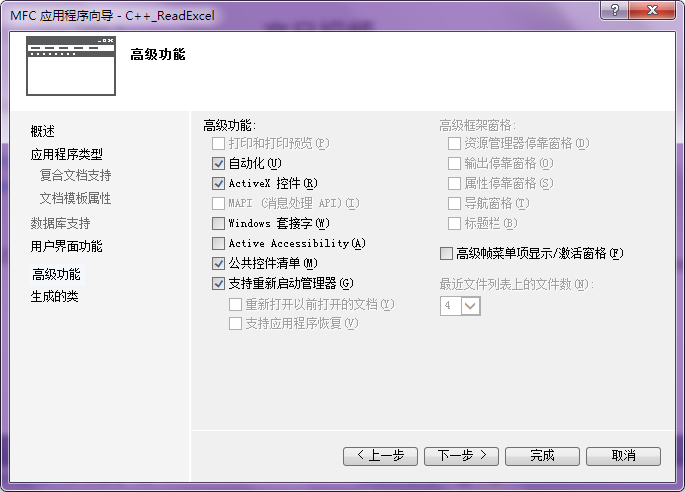The image size is (685, 492).
Task: Click the 下一步 button
Action: [461, 456]
